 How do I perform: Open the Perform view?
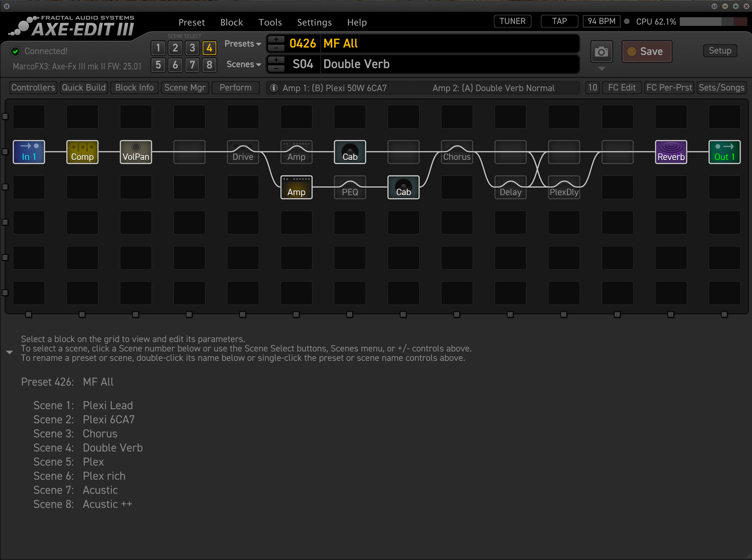[236, 88]
